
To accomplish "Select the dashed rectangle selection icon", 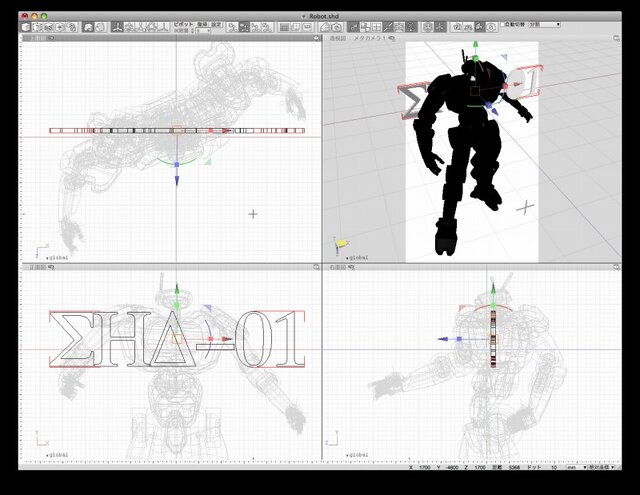I will pyautogui.click(x=38, y=27).
